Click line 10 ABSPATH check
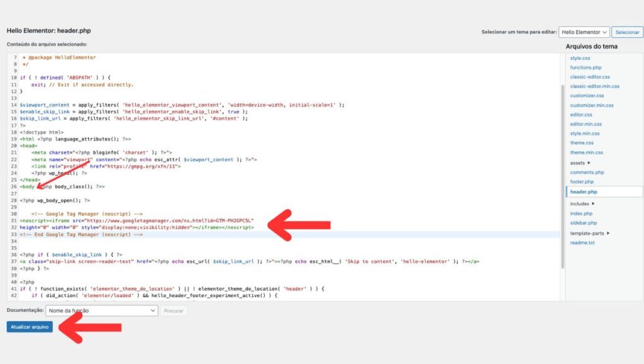The width and height of the screenshot is (644, 364). click(x=65, y=77)
